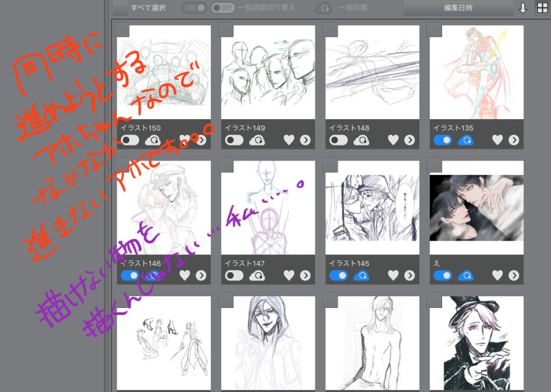Open details arrow for イラスト145

click(x=409, y=276)
